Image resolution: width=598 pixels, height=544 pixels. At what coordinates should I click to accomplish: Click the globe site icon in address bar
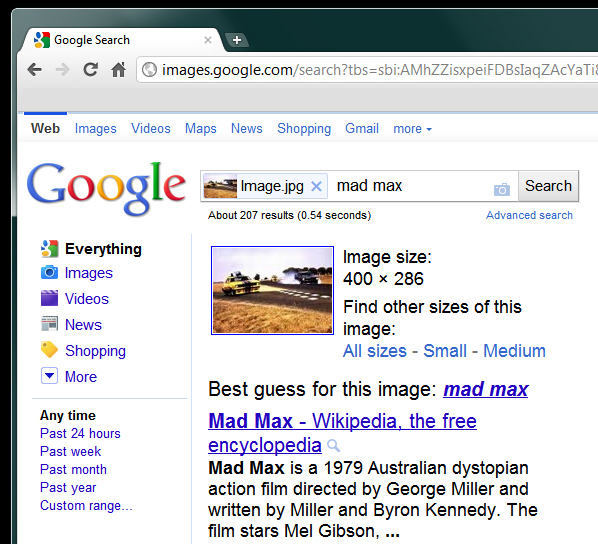149,69
